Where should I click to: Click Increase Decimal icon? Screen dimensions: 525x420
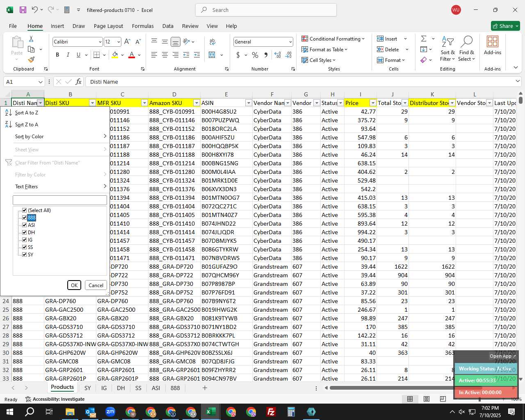click(x=278, y=55)
